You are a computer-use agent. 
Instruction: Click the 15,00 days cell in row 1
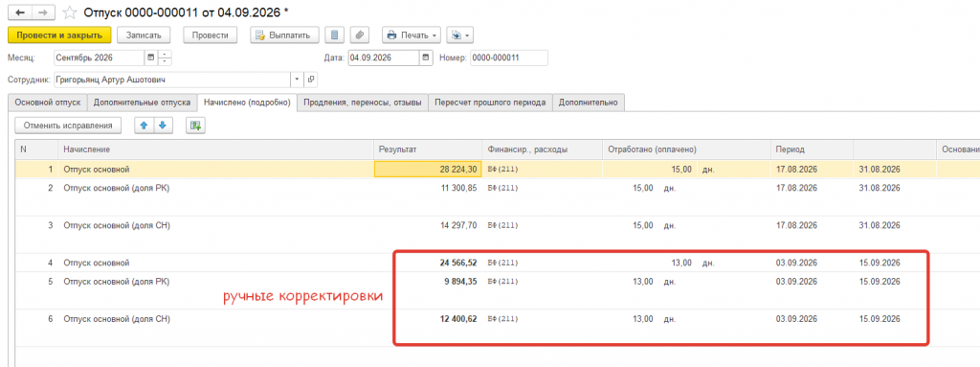tap(681, 169)
